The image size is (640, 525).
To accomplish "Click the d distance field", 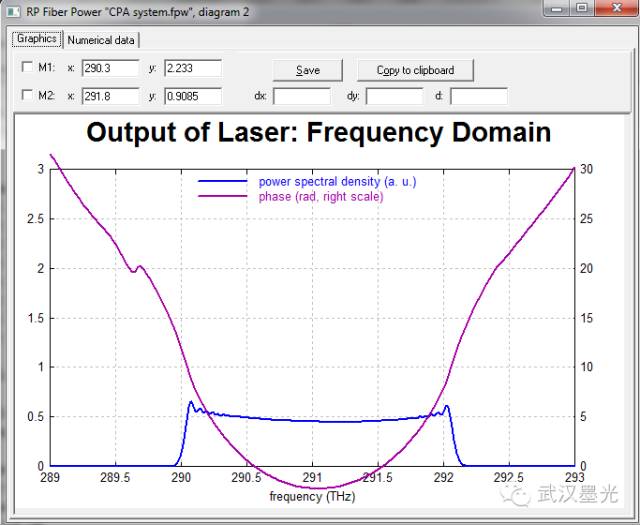I will (479, 96).
